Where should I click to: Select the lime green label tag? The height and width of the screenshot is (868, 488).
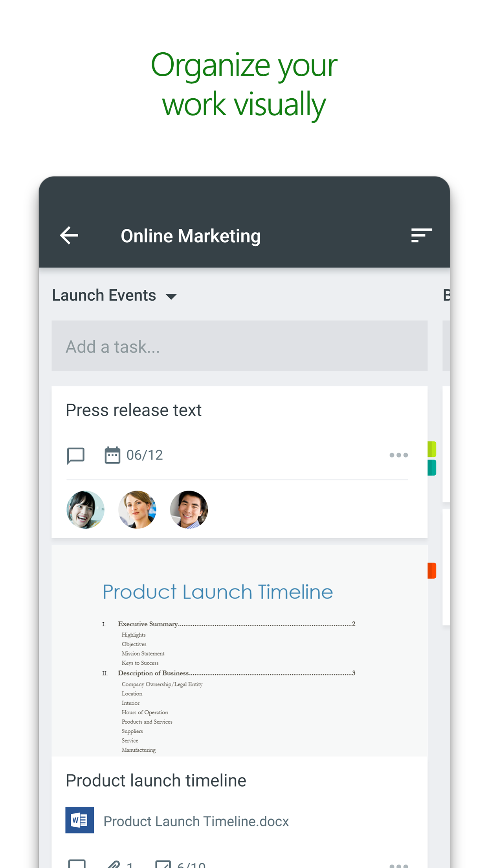click(432, 449)
